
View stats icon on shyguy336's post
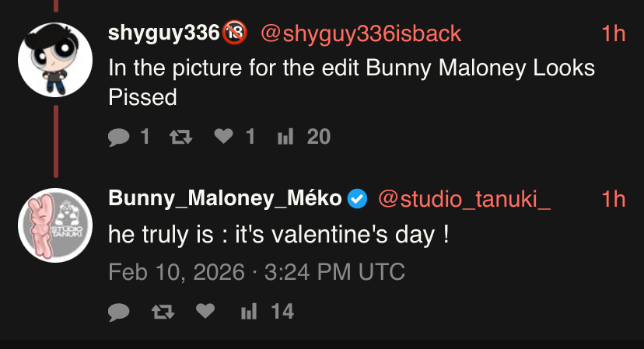tap(285, 137)
